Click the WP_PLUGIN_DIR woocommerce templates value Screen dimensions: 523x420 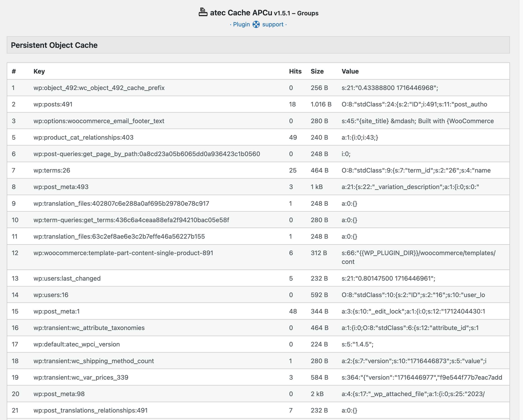[418, 257]
